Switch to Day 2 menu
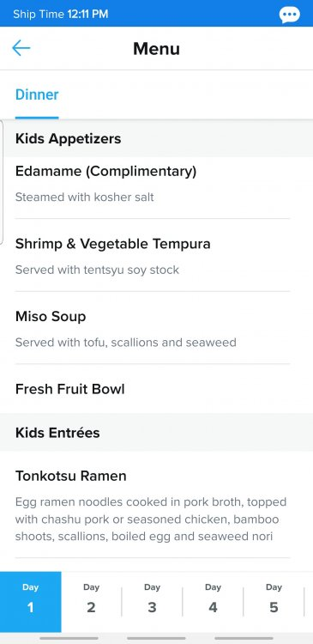Viewport: 313px width, 644px height. [91, 602]
